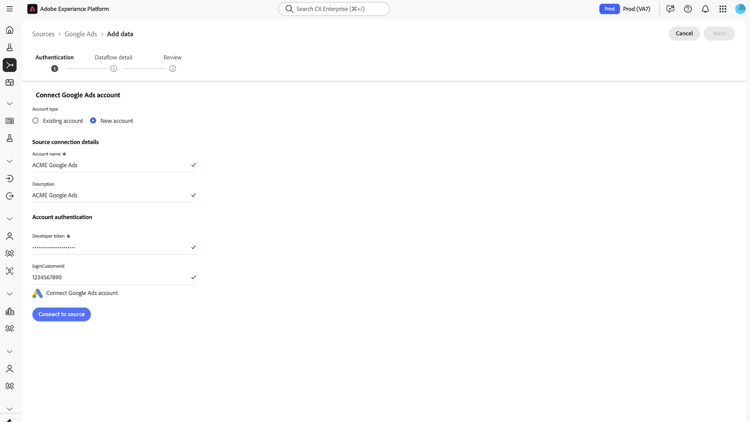The image size is (750, 422).
Task: Open the last group icon in the sidebar
Action: pyautogui.click(x=10, y=386)
